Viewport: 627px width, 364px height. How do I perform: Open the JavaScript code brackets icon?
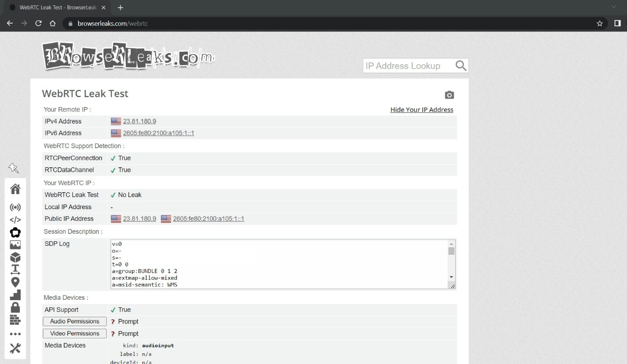pos(15,220)
